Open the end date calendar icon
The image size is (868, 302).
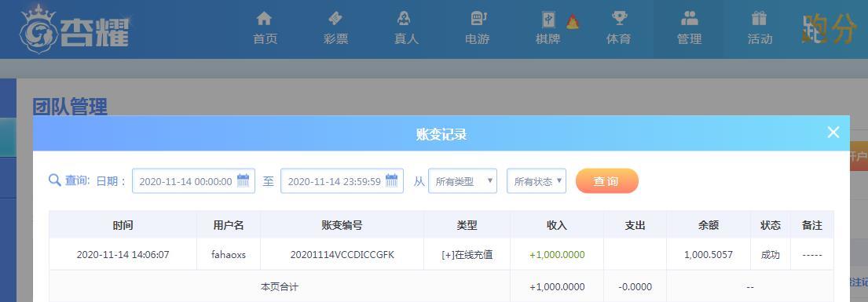coord(391,180)
